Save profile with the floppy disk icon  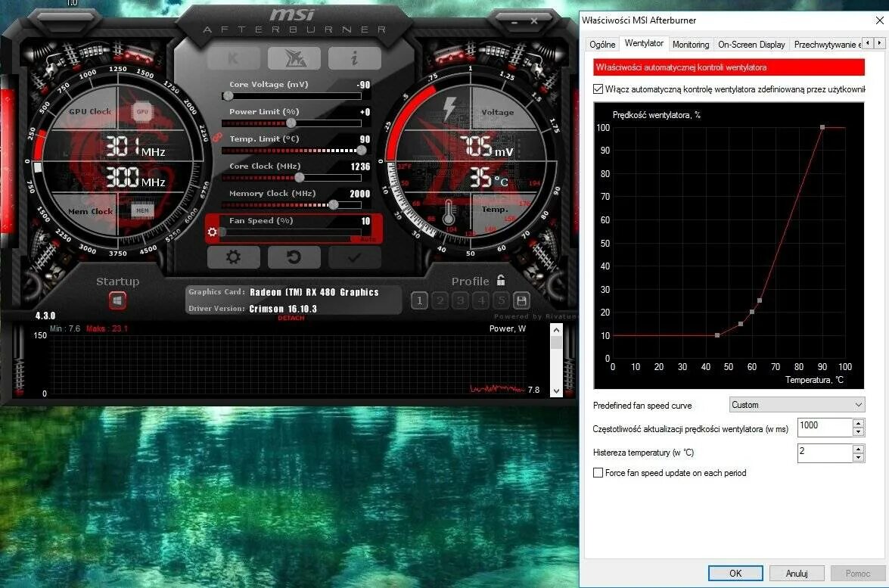521,300
